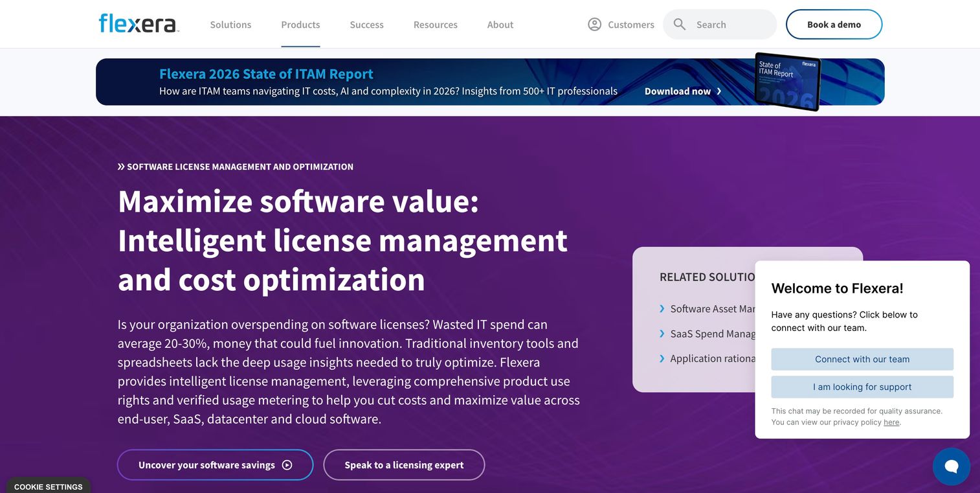
Task: Click the 2026 ITAM Report tablet image
Action: tap(788, 82)
